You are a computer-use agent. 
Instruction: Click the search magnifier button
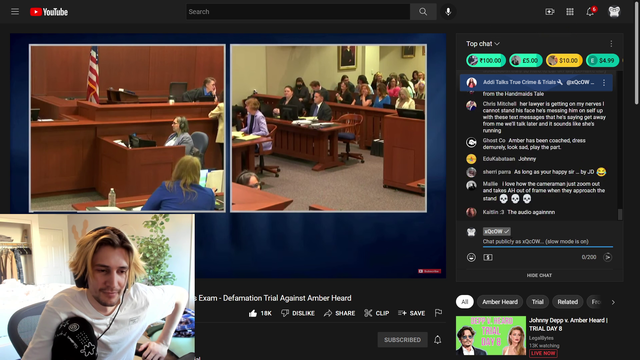pos(423,12)
